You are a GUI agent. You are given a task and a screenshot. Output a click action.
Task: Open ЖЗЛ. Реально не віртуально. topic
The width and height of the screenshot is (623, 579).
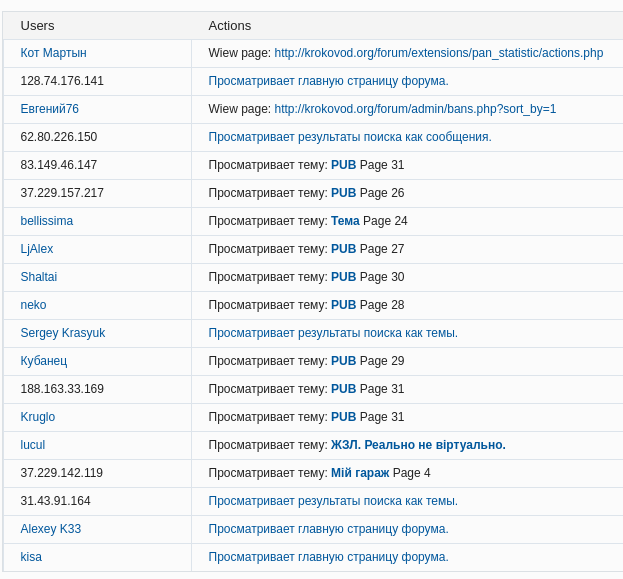pyautogui.click(x=418, y=445)
